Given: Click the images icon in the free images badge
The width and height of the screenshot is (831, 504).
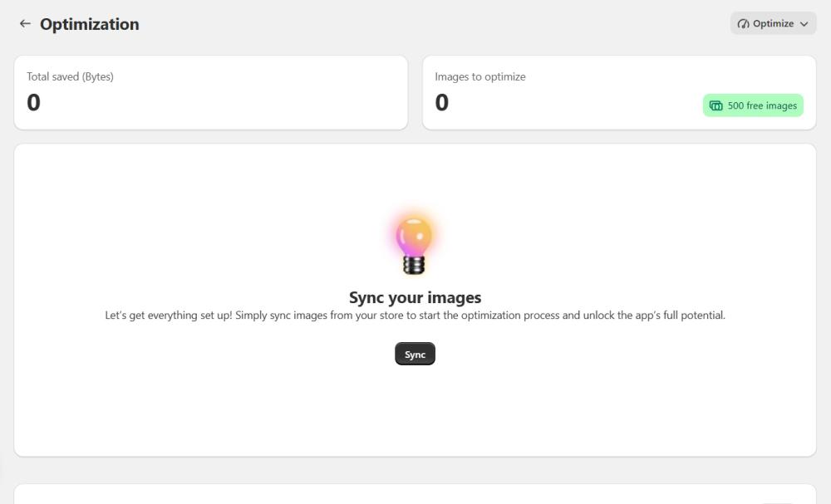Looking at the screenshot, I should click(716, 106).
